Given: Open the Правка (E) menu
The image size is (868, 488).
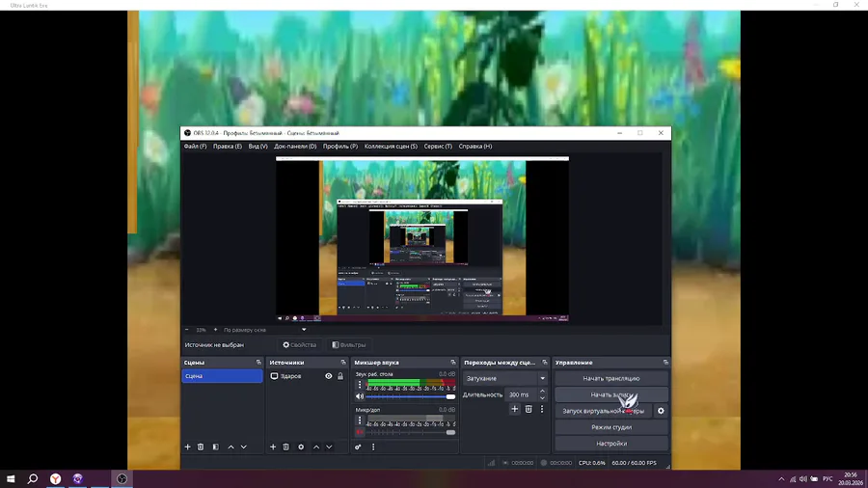Looking at the screenshot, I should tap(227, 147).
